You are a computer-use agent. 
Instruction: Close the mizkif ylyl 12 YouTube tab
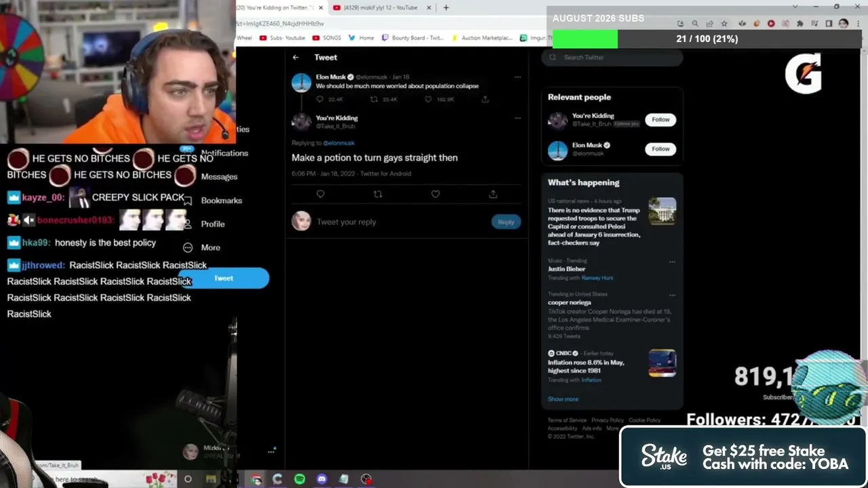pyautogui.click(x=429, y=7)
